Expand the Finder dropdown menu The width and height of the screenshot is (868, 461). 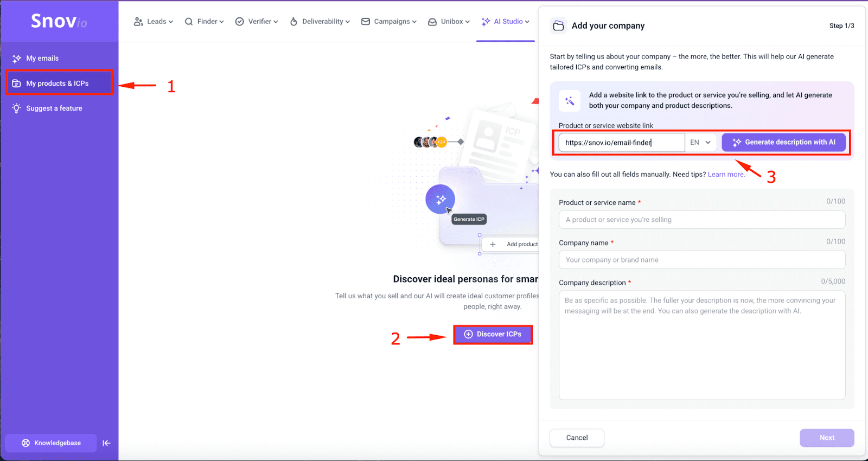pos(204,22)
